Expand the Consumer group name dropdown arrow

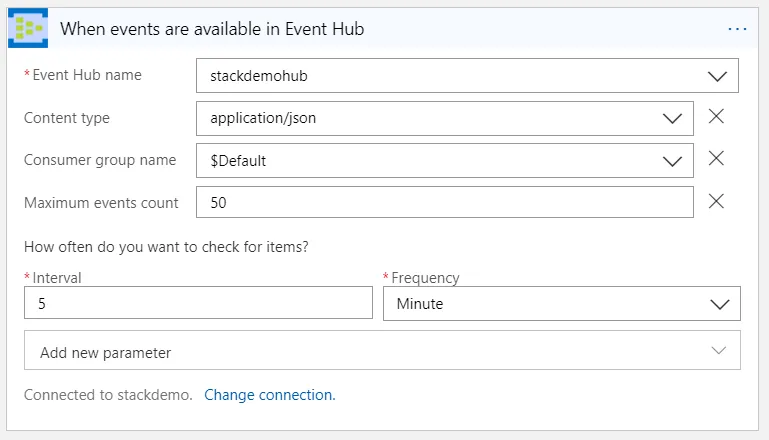point(672,160)
